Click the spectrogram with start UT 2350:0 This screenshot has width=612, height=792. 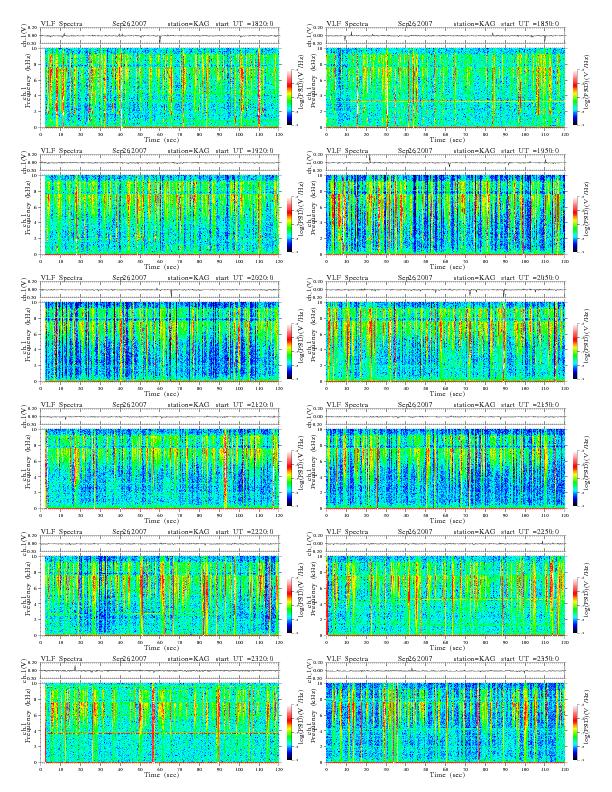(x=446, y=723)
